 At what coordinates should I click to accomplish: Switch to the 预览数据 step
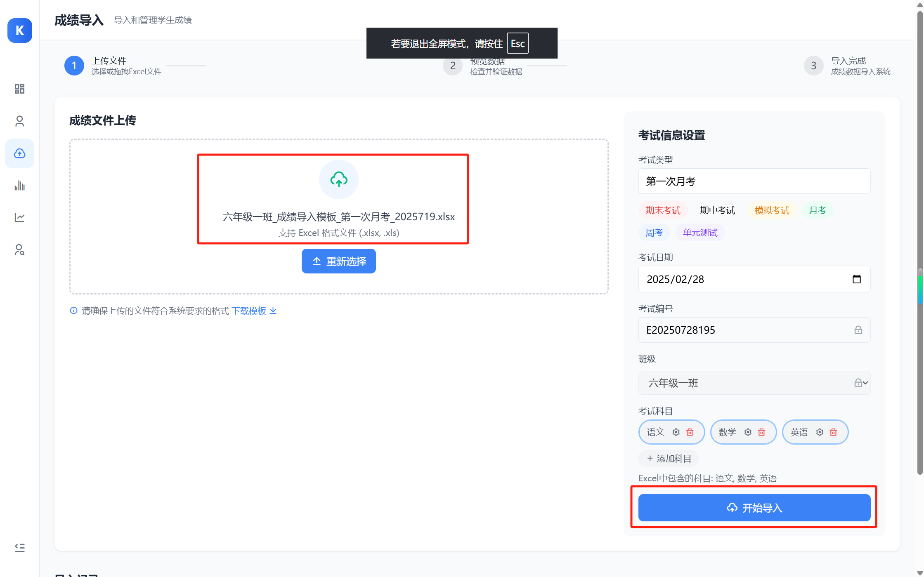(x=452, y=66)
